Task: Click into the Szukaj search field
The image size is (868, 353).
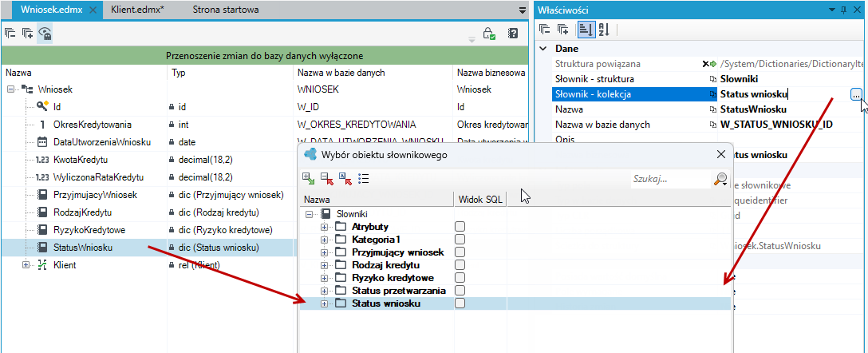Action: coord(669,178)
